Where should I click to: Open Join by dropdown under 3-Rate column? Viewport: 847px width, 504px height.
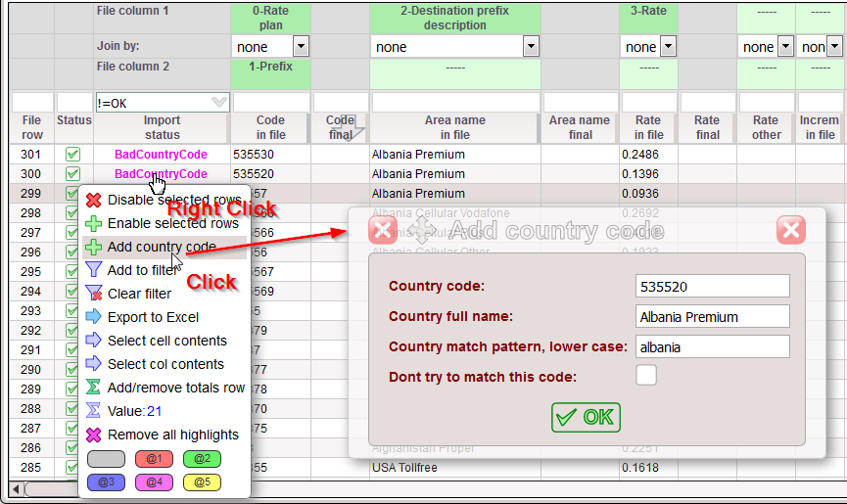click(x=668, y=46)
